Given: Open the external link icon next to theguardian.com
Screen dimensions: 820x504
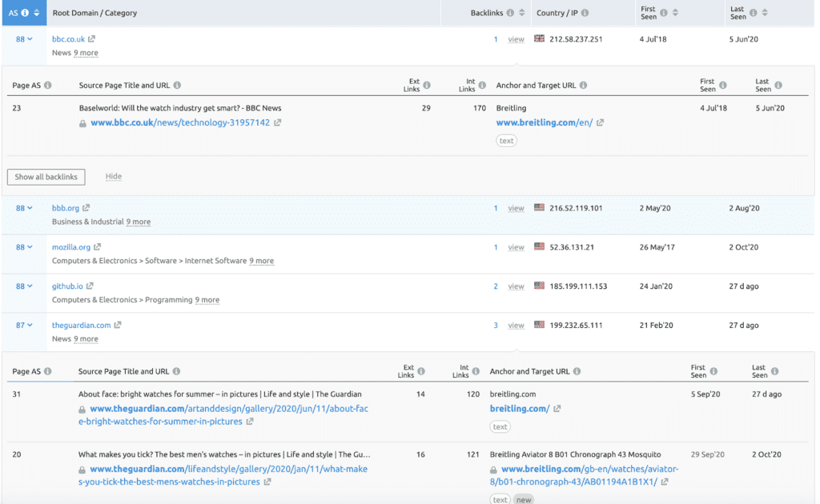Looking at the screenshot, I should point(118,325).
